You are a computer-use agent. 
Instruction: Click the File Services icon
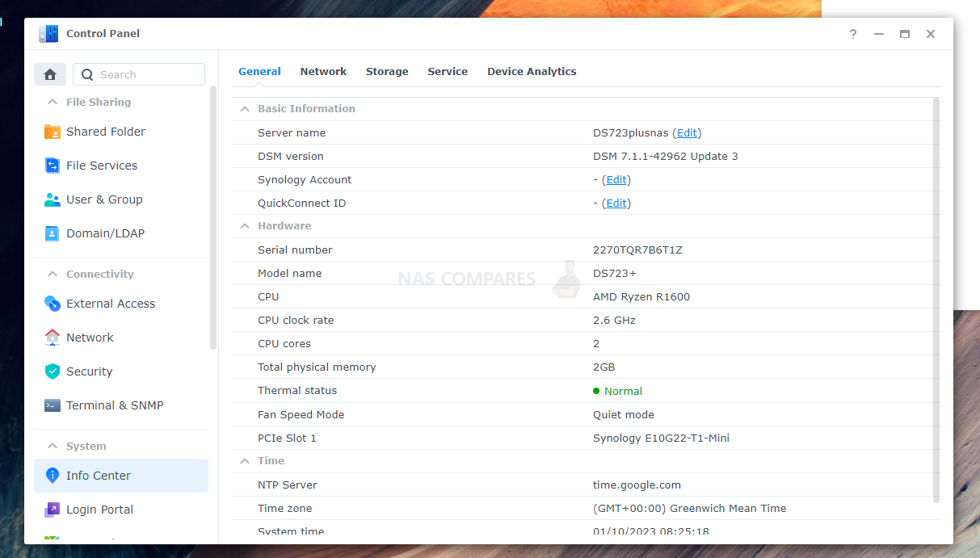(x=53, y=166)
